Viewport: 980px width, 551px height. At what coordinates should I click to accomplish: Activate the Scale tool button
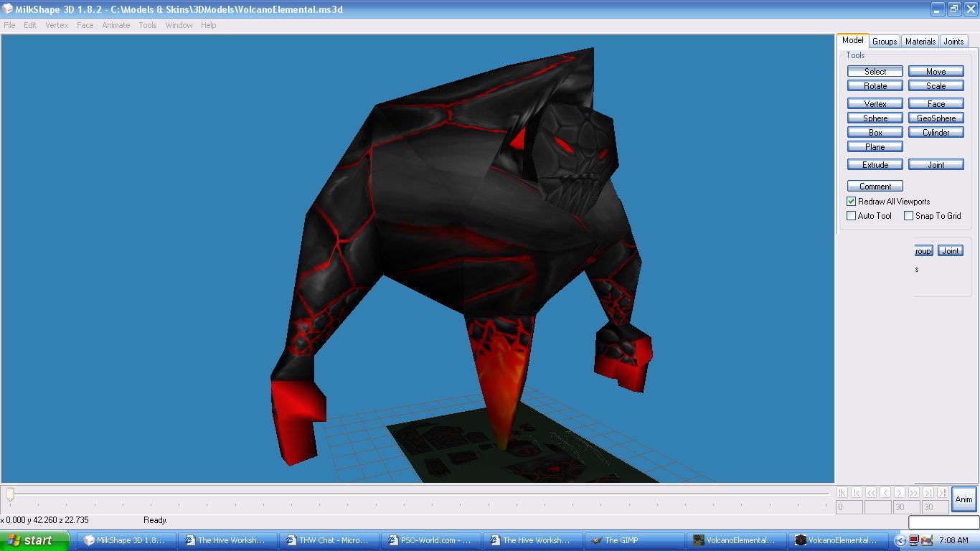[936, 86]
